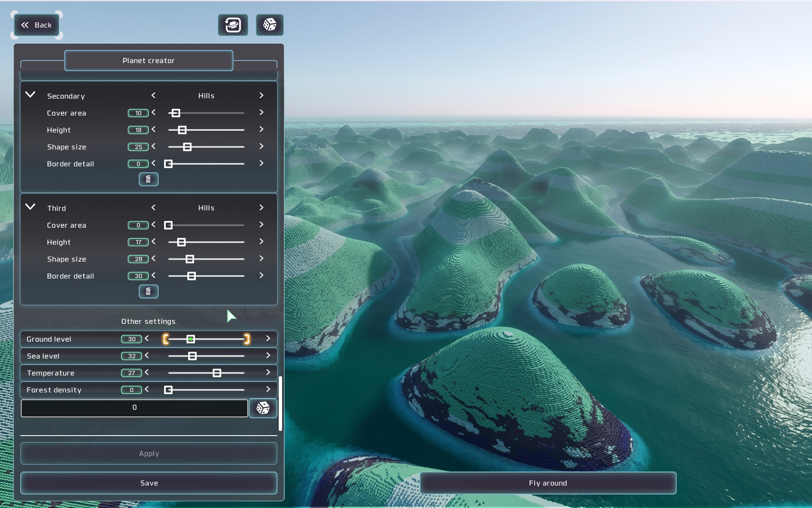Click the Other settings heading
This screenshot has width=812, height=508.
coord(148,321)
